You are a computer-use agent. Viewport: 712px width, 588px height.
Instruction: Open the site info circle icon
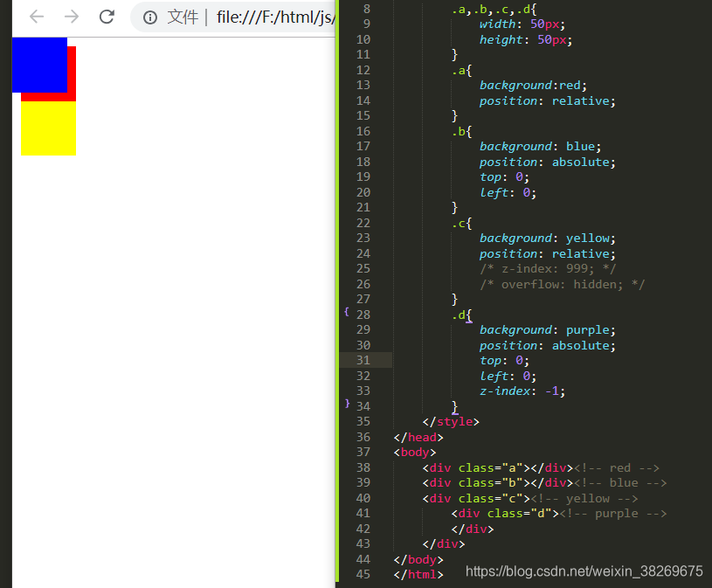tap(150, 17)
